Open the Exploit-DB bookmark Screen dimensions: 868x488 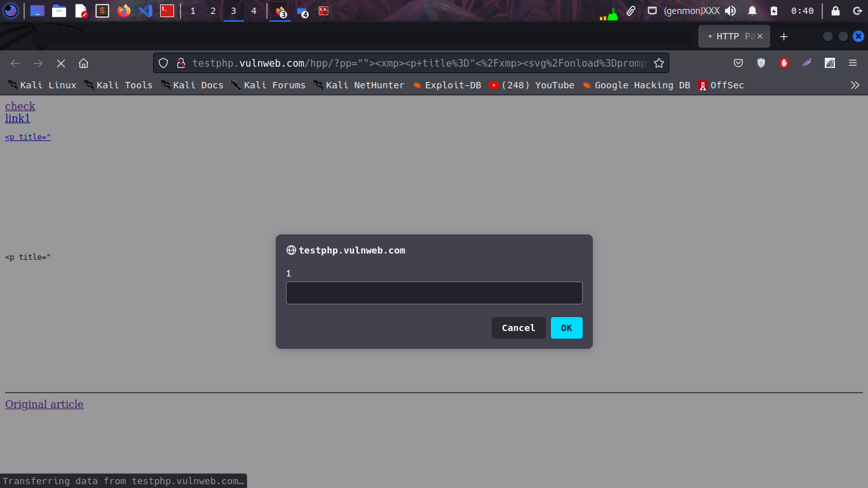447,85
